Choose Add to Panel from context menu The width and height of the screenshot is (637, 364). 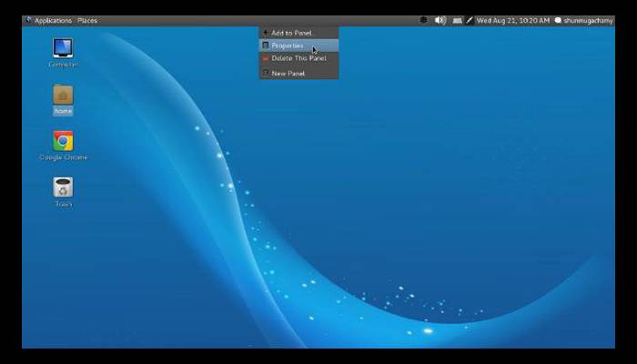point(299,33)
